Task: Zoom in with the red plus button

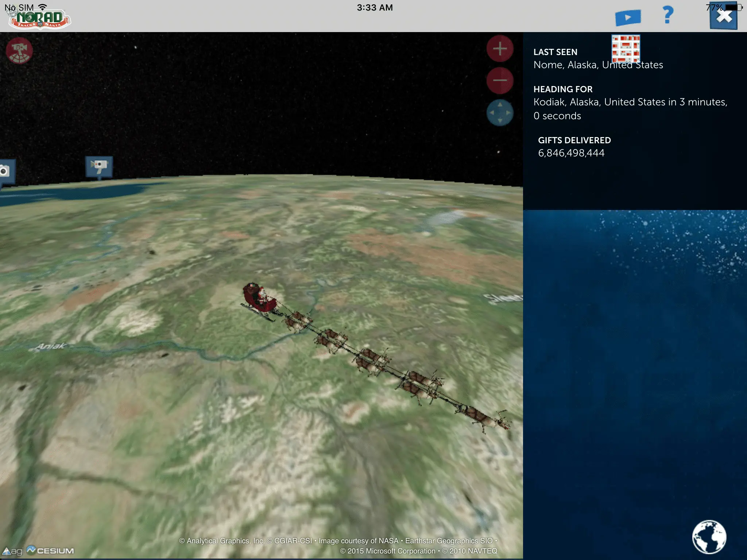Action: 500,48
